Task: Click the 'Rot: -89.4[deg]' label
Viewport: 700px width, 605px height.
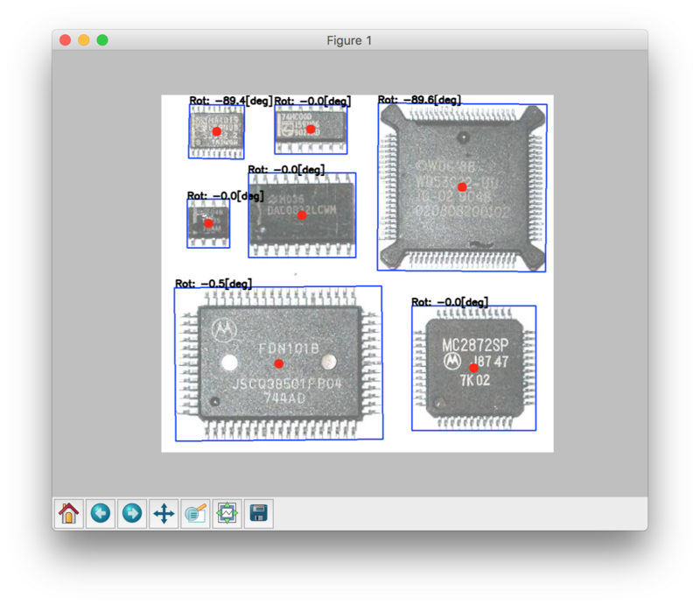Action: click(231, 101)
